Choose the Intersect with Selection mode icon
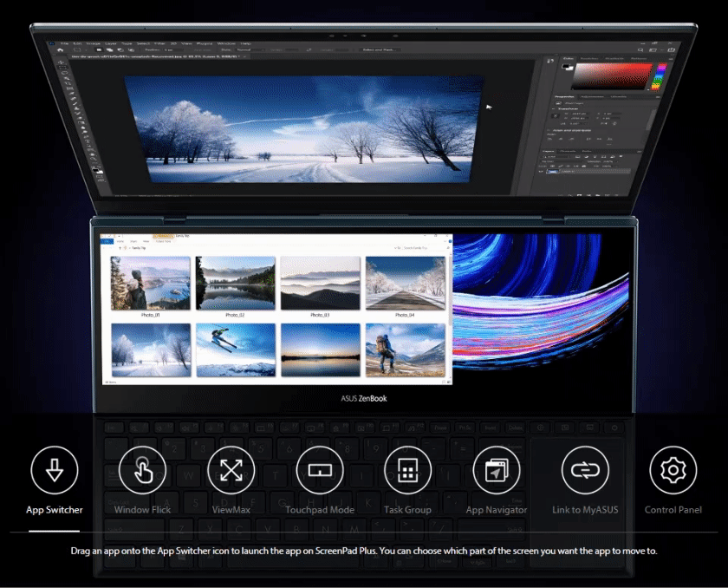 (132, 49)
